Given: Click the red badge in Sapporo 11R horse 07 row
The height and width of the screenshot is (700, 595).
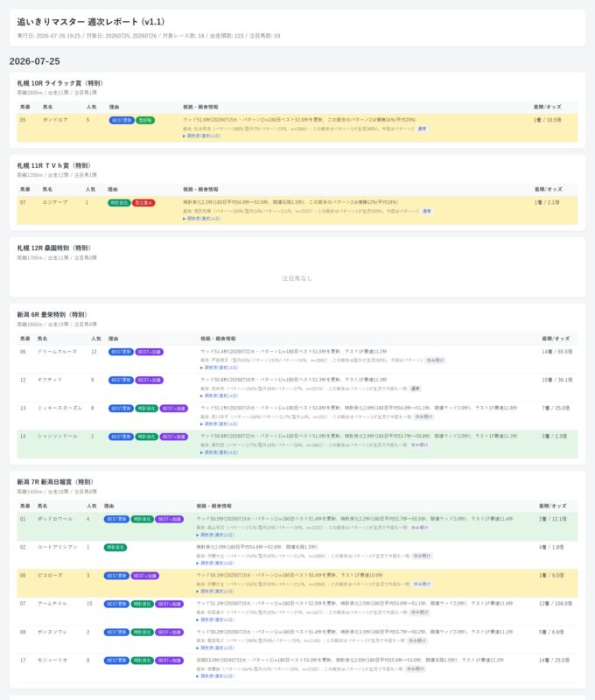Looking at the screenshot, I should (143, 203).
